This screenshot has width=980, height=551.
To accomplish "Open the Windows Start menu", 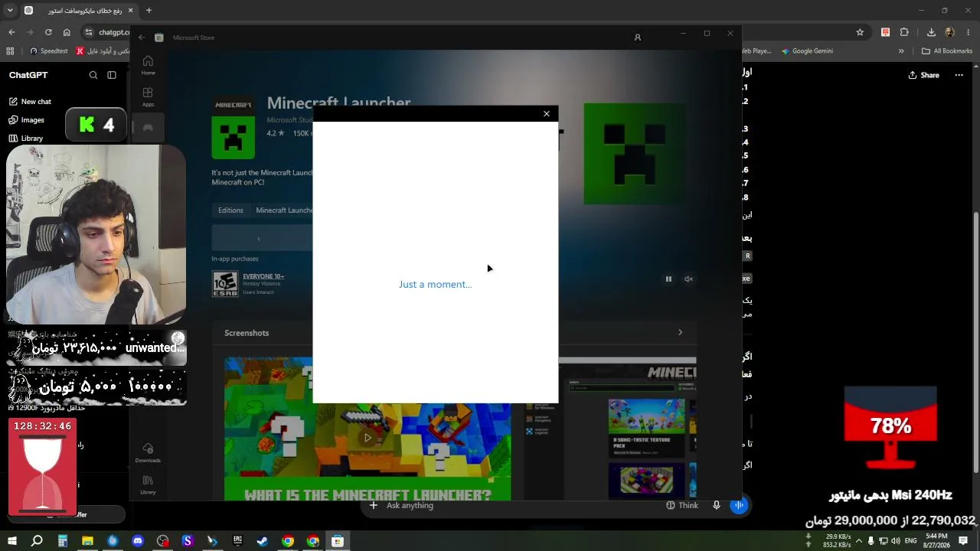I will [x=11, y=541].
